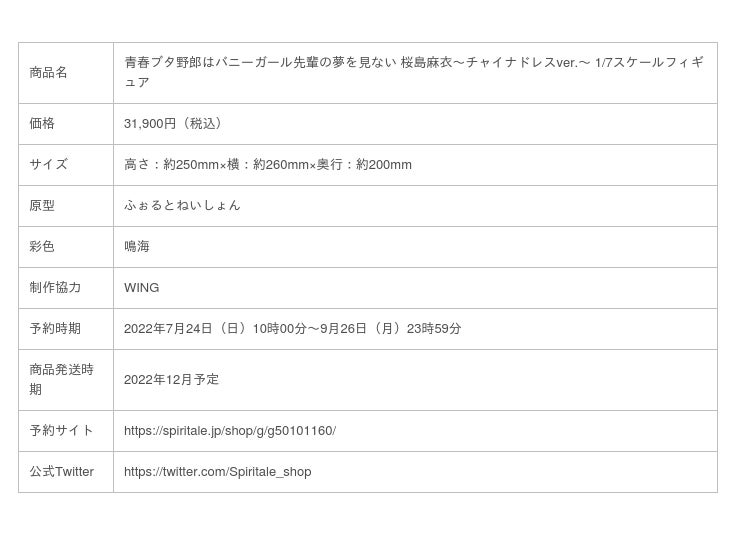This screenshot has width=740, height=533.
Task: Open the Spiritale_shop Twitter URL
Action: (217, 472)
